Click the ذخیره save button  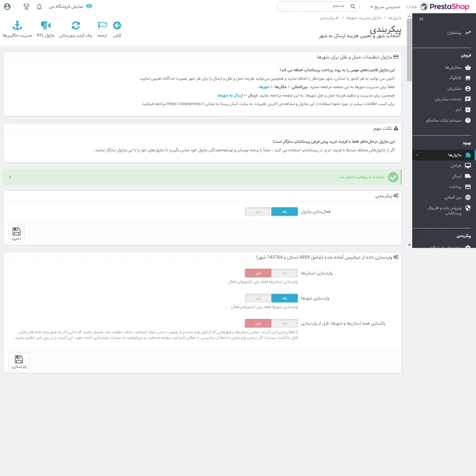point(16,234)
